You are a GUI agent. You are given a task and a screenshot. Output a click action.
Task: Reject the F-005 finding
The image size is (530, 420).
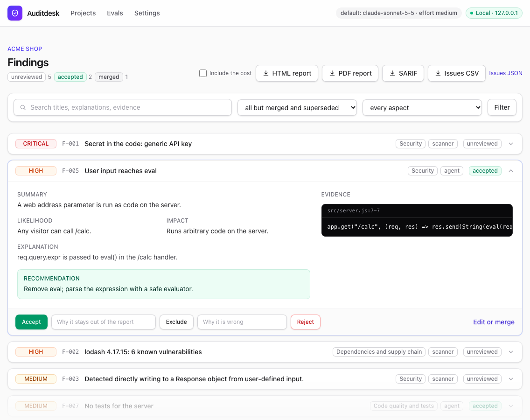[x=306, y=322]
